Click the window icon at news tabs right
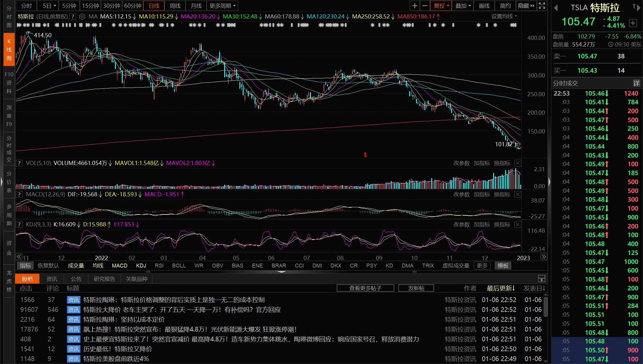This screenshot has width=643, height=364. (x=542, y=279)
